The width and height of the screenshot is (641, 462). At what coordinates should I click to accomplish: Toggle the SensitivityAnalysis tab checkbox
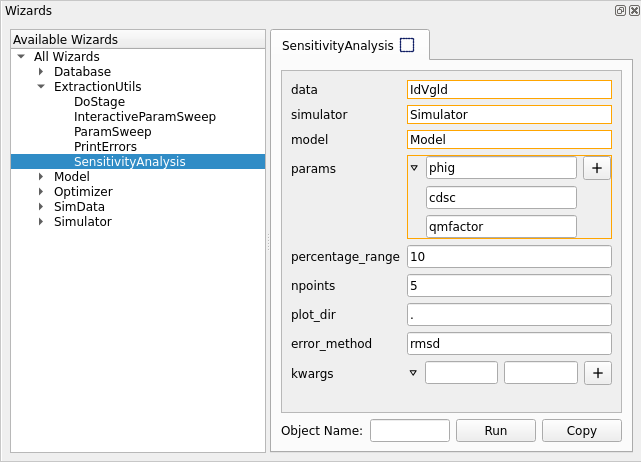click(406, 45)
